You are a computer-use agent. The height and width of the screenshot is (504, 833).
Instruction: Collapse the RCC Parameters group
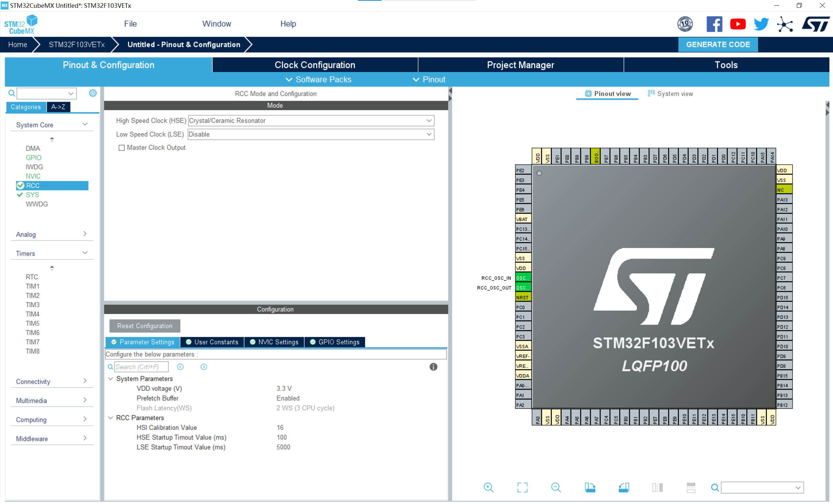point(110,418)
